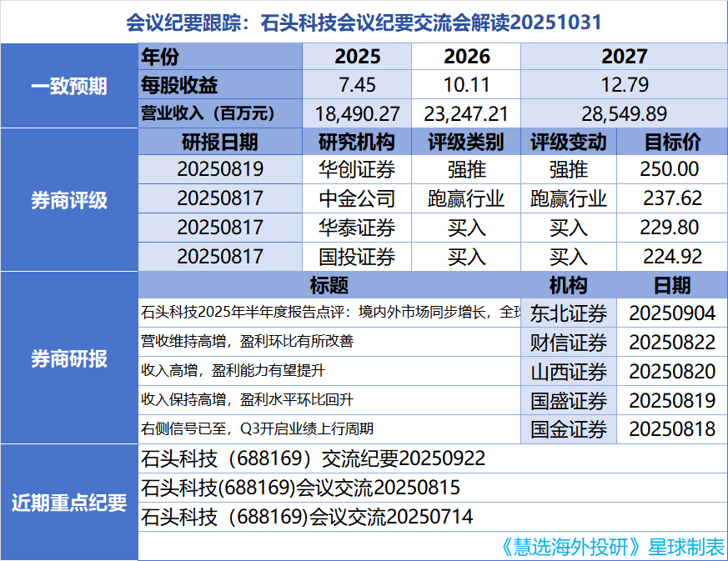Open '石头科技（688169）交流纪要20250922' row
The width and height of the screenshot is (728, 561).
[433, 458]
